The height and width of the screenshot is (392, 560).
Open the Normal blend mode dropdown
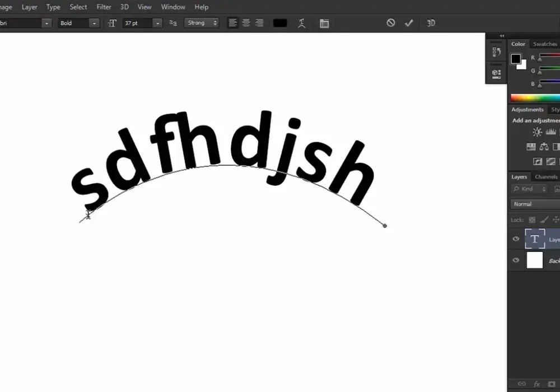pyautogui.click(x=535, y=204)
